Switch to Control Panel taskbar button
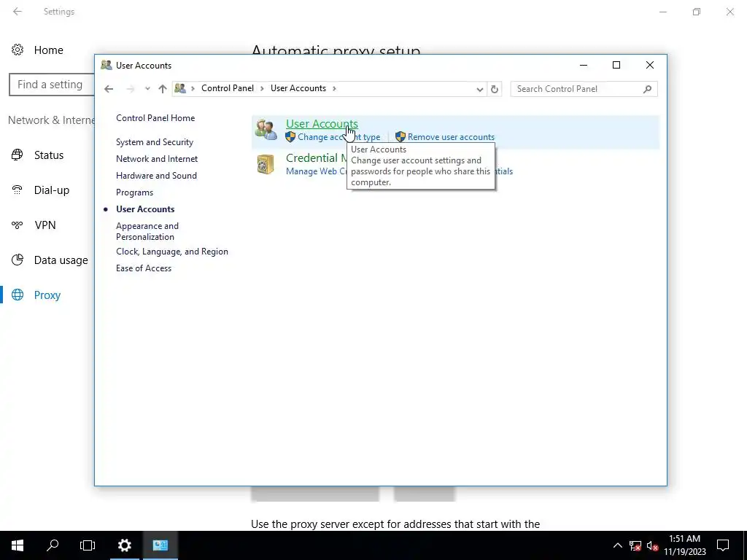 (160, 545)
